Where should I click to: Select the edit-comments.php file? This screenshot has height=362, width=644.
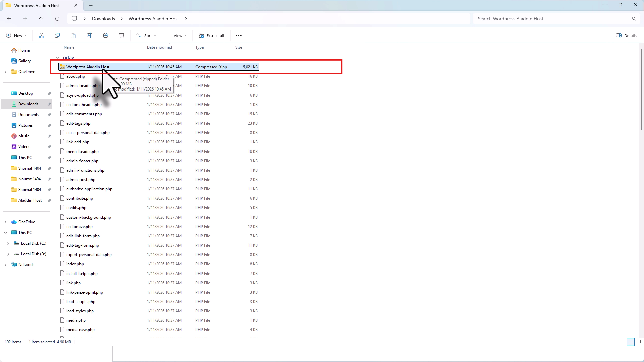click(159, 114)
